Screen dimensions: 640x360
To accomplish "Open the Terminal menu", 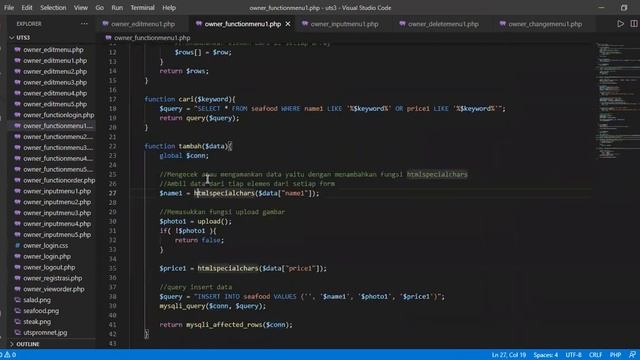I will (142, 8).
